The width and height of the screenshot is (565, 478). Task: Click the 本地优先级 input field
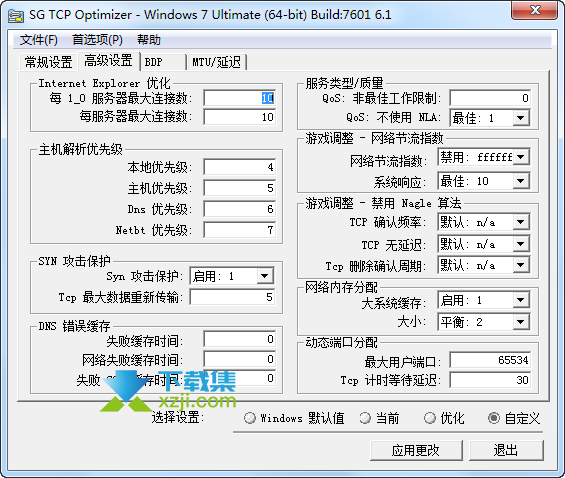[240, 167]
